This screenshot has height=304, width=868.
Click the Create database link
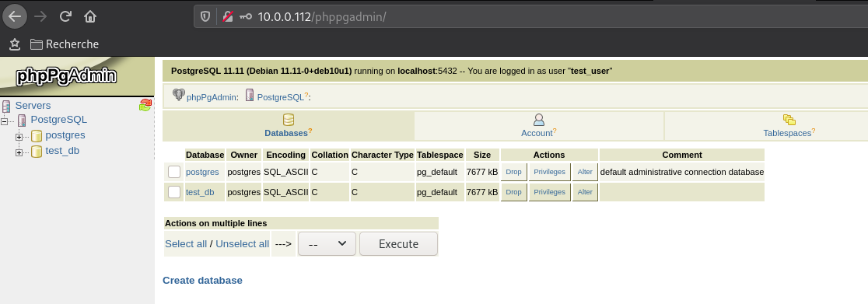[202, 280]
